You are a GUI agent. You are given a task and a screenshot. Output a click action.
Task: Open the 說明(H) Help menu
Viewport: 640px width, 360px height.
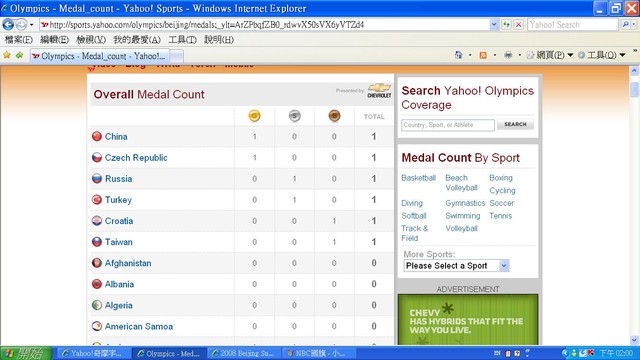click(219, 40)
